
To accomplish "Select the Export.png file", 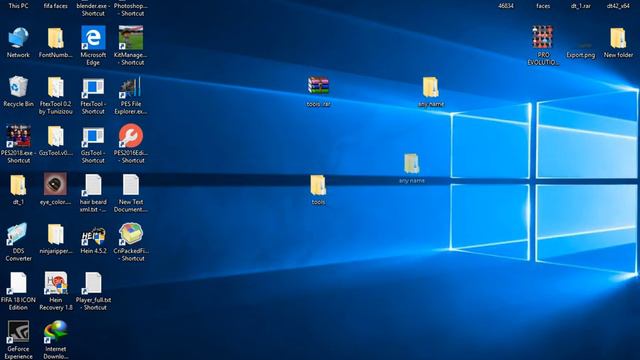I will pyautogui.click(x=581, y=55).
